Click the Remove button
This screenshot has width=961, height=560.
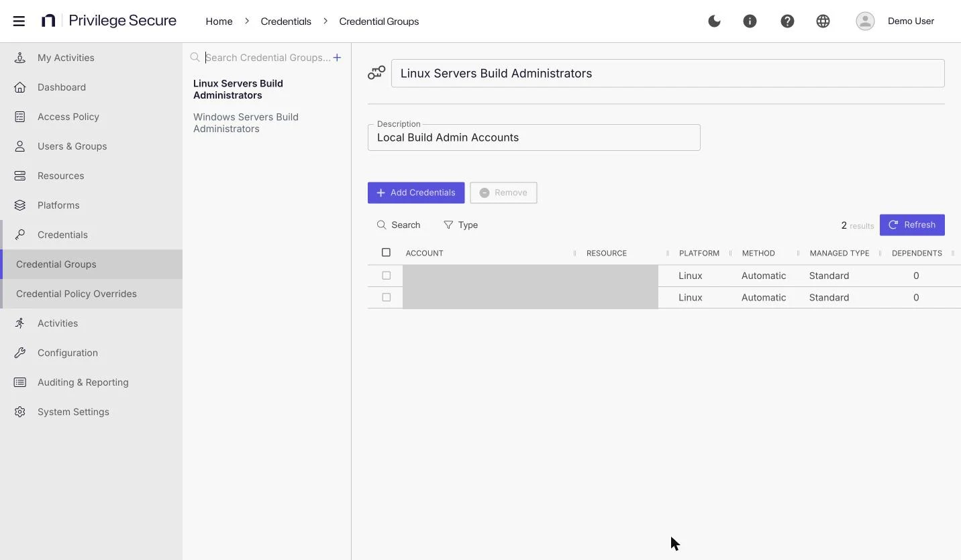tap(503, 192)
